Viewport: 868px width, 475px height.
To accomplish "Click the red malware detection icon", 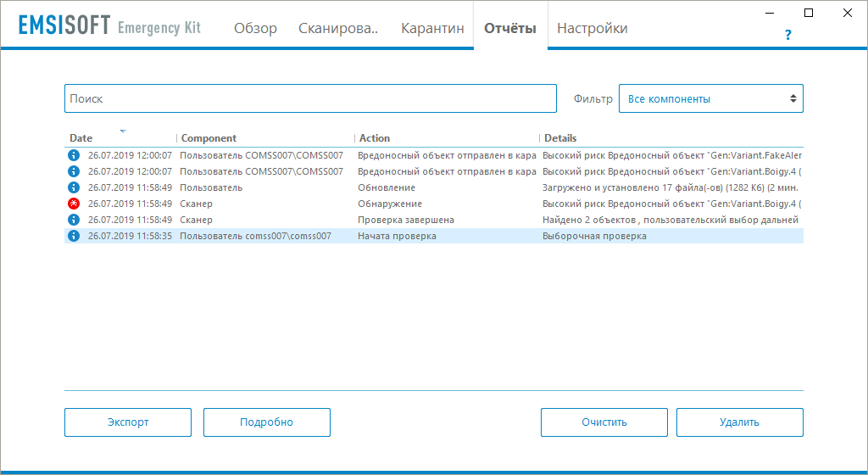I will pyautogui.click(x=74, y=204).
